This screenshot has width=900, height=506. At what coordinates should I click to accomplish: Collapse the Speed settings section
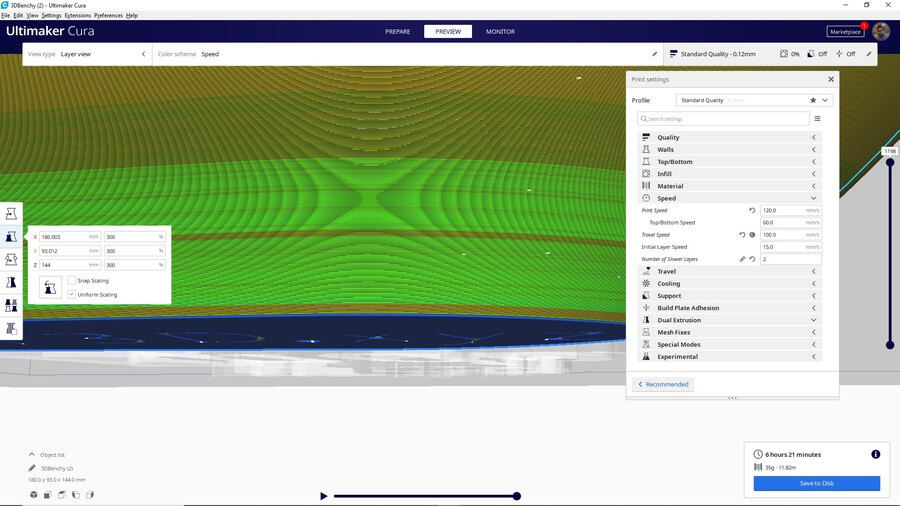(730, 198)
